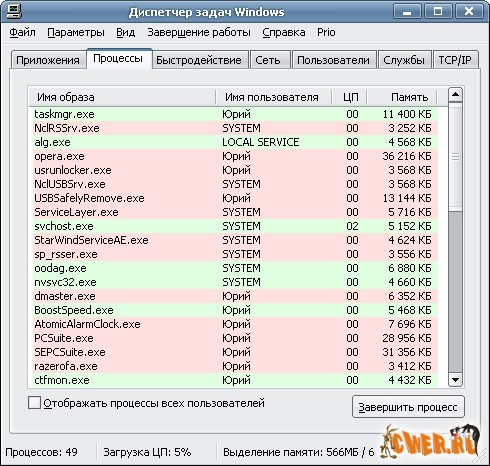The width and height of the screenshot is (490, 466).
Task: Click the Task Manager title bar icon
Action: [x=14, y=11]
